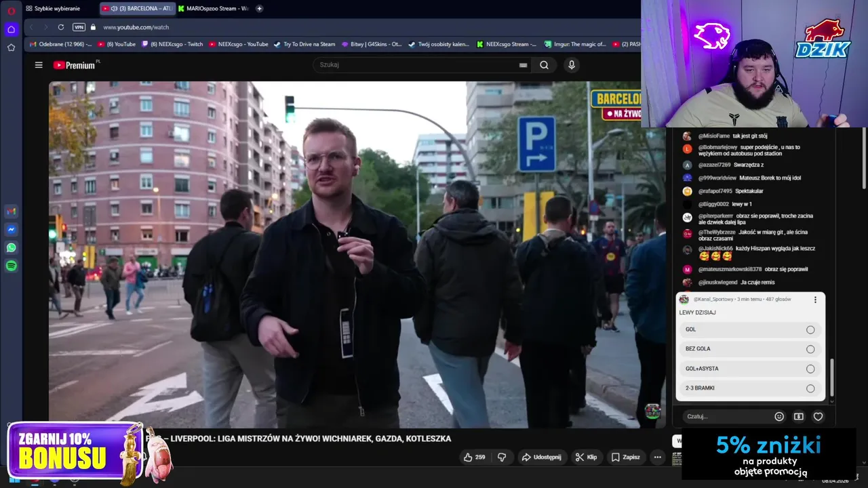Image resolution: width=868 pixels, height=488 pixels.
Task: Open on-screen keyboard icon in search
Action: [x=523, y=65]
